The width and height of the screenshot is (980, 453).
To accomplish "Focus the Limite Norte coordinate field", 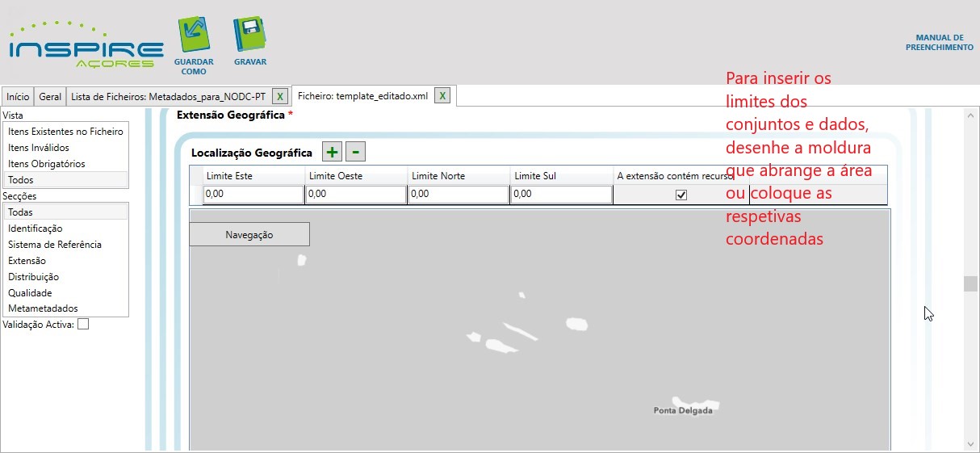I will pyautogui.click(x=458, y=195).
